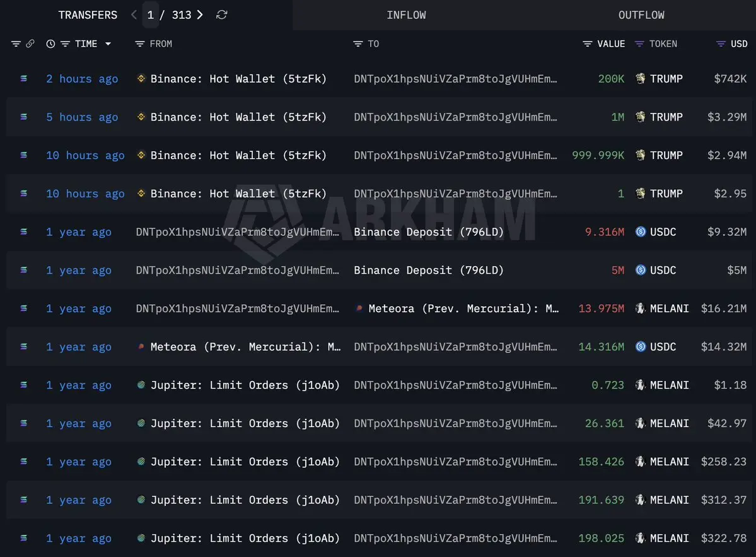The width and height of the screenshot is (756, 557).
Task: Open DNTpoX1 sender address in 9.316M USDC row
Action: click(x=237, y=232)
